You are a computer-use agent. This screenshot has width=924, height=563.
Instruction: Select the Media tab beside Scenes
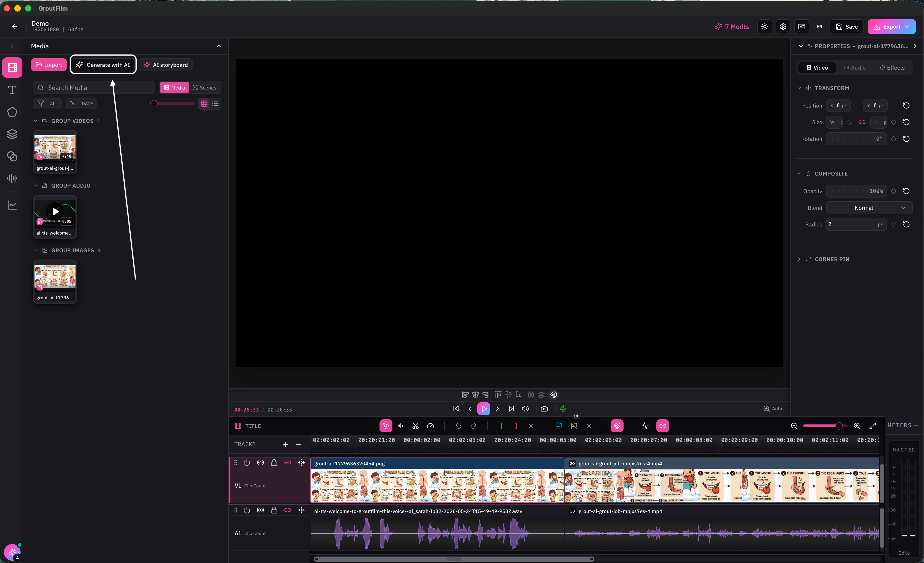click(x=174, y=88)
